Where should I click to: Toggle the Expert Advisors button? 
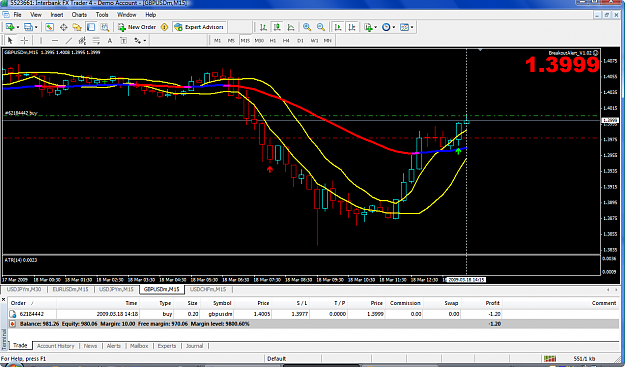point(199,27)
